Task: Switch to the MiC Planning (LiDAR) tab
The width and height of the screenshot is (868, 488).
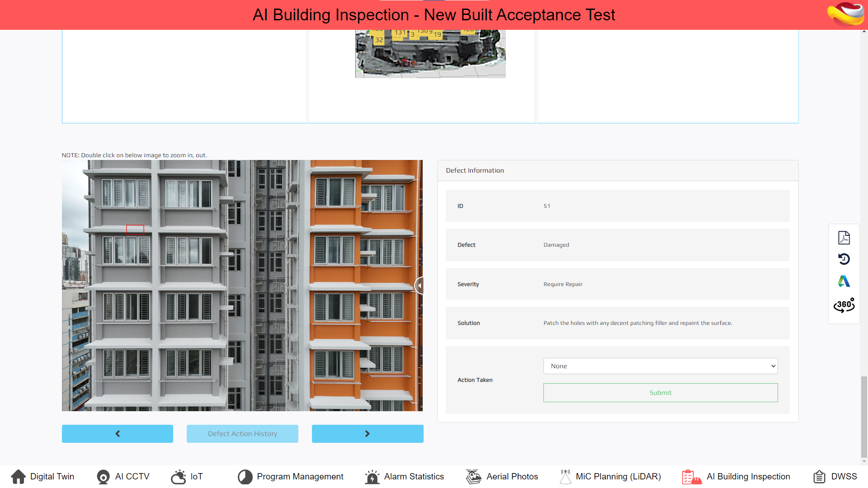Action: [x=618, y=477]
